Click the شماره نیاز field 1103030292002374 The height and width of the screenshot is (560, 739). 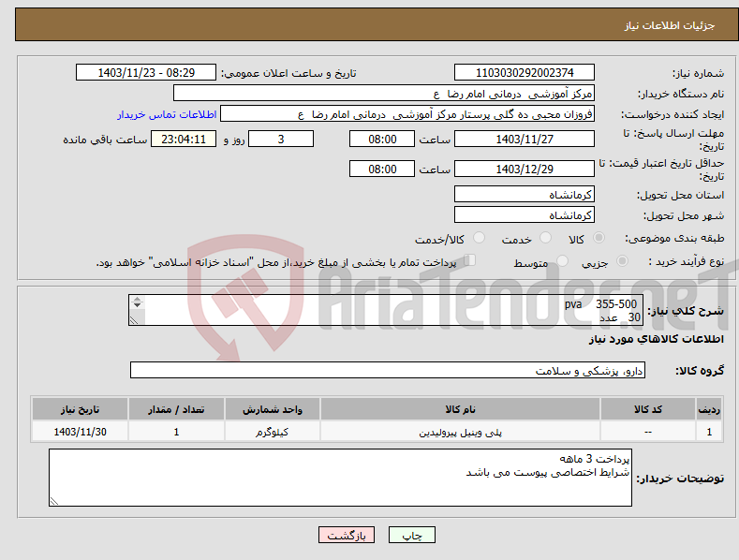point(525,73)
